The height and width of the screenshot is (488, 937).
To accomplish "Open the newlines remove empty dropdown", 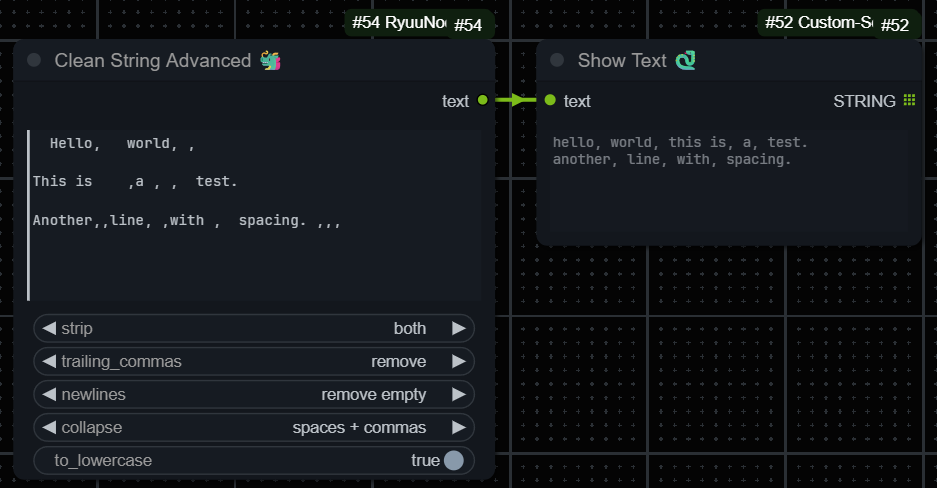I will [x=254, y=394].
